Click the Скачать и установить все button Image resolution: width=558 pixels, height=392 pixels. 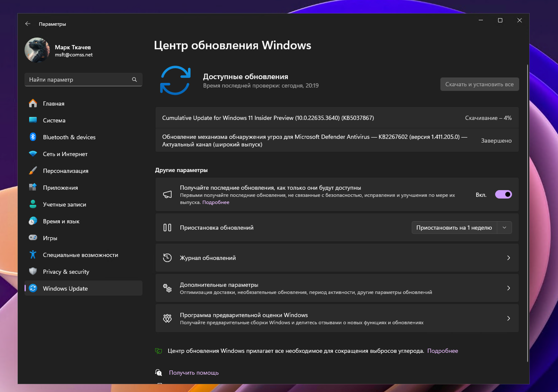pyautogui.click(x=480, y=84)
